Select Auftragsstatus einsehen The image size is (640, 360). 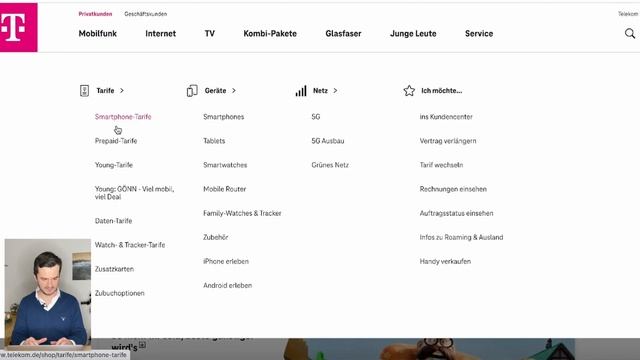tap(456, 213)
